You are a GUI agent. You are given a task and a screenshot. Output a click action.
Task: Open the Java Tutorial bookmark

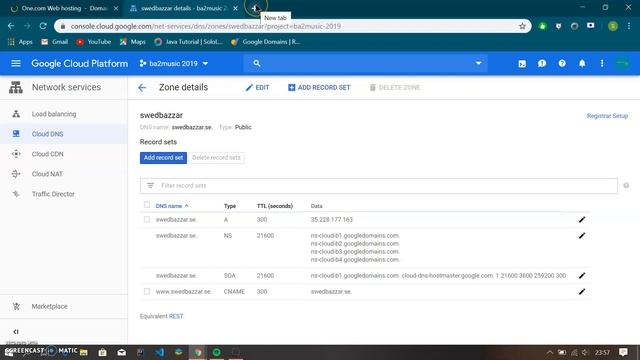(x=189, y=42)
